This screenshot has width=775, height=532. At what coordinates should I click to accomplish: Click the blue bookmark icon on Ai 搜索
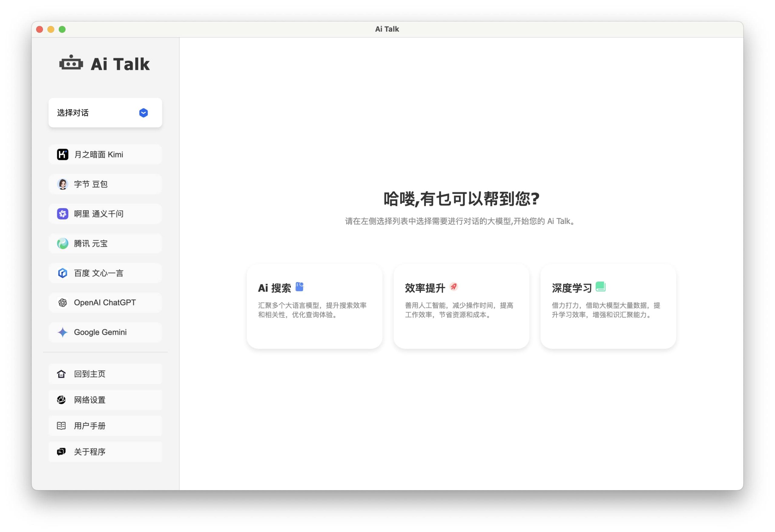tap(299, 287)
